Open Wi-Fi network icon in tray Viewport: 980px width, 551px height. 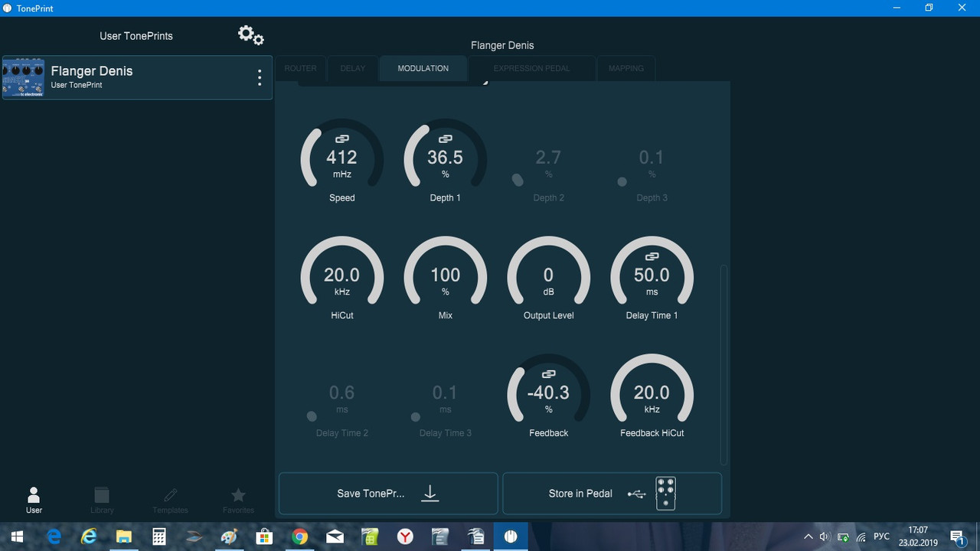[861, 536]
